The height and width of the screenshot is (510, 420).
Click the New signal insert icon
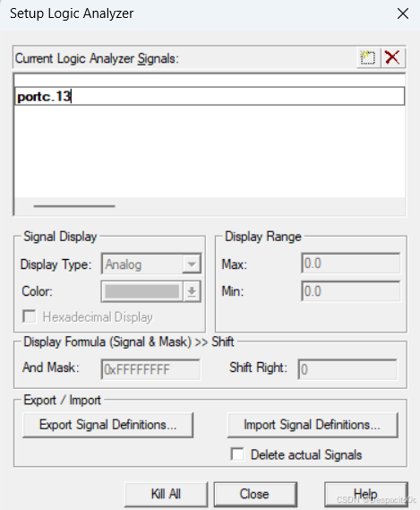[368, 58]
